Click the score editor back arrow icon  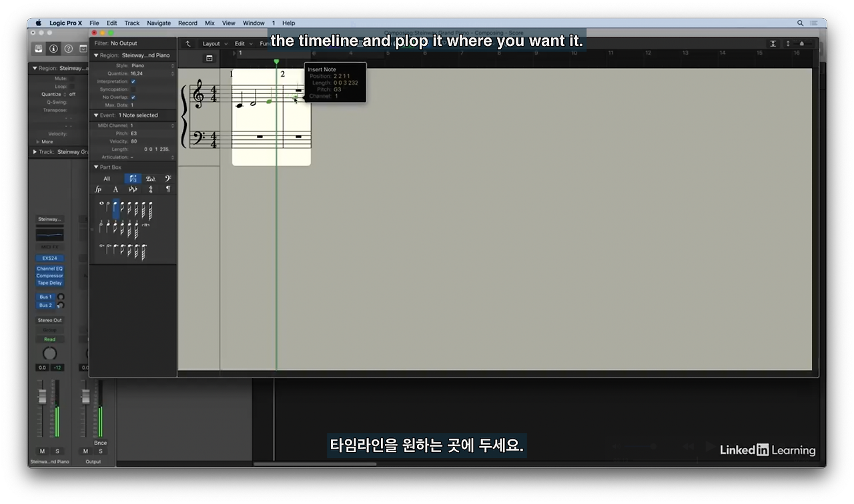(x=188, y=43)
